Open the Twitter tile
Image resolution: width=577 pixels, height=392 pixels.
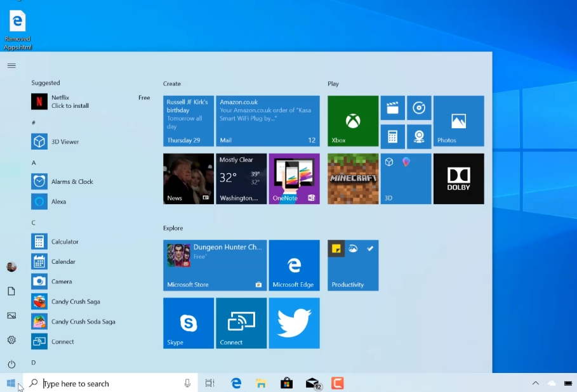(294, 323)
